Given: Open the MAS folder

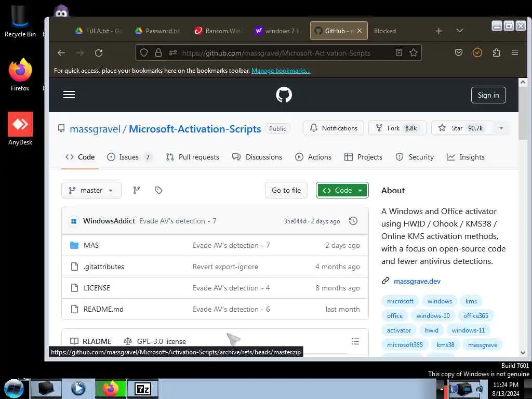Looking at the screenshot, I should pos(91,245).
